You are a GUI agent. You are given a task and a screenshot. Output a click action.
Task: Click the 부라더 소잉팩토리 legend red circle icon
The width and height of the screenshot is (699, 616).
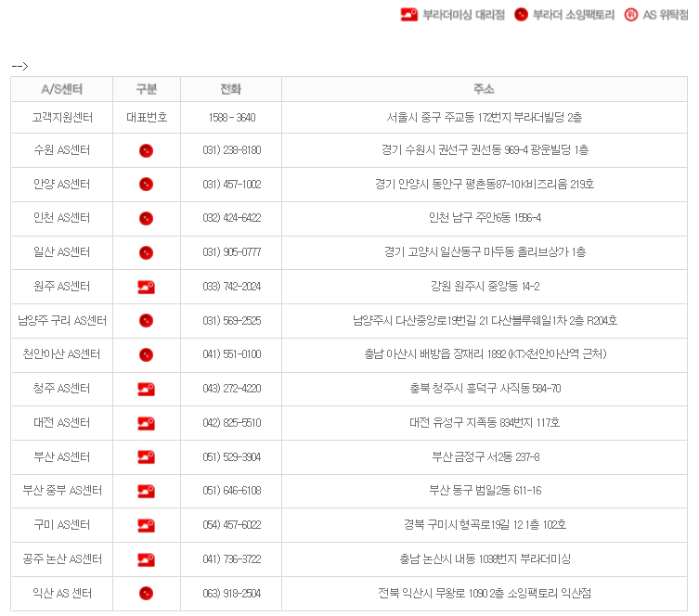click(521, 15)
